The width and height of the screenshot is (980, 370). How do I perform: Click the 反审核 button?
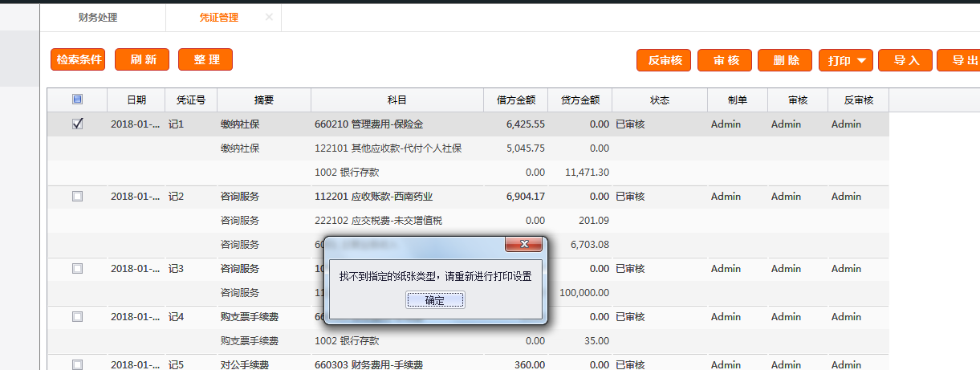tap(664, 60)
